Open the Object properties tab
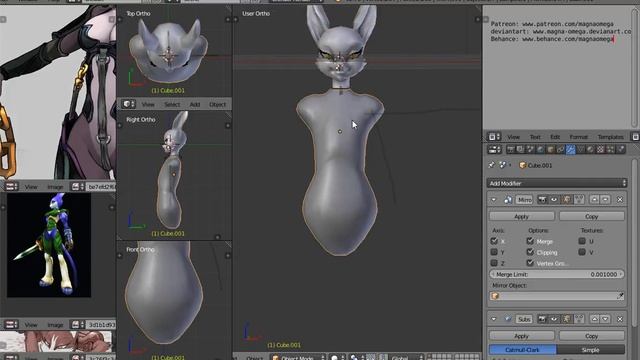This screenshot has width=640, height=360. coord(550,149)
